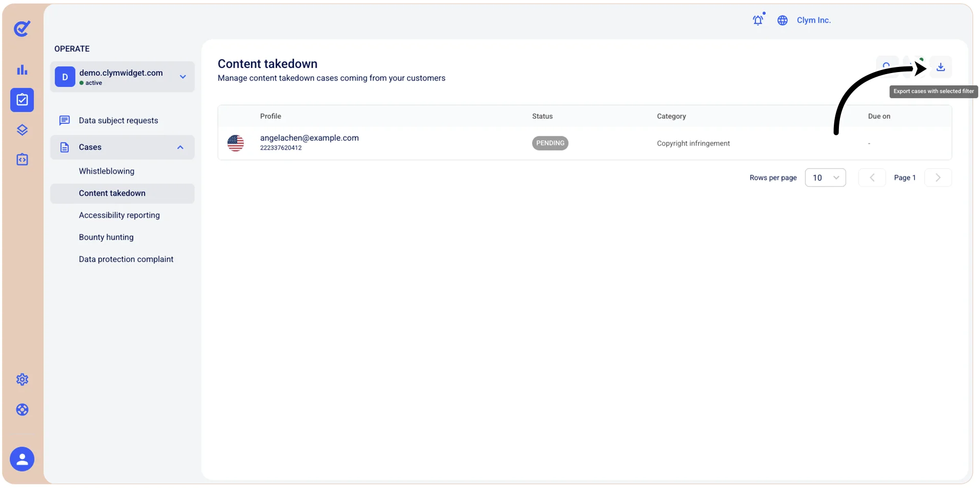Click the Status column header
The image size is (980, 488).
pos(542,117)
